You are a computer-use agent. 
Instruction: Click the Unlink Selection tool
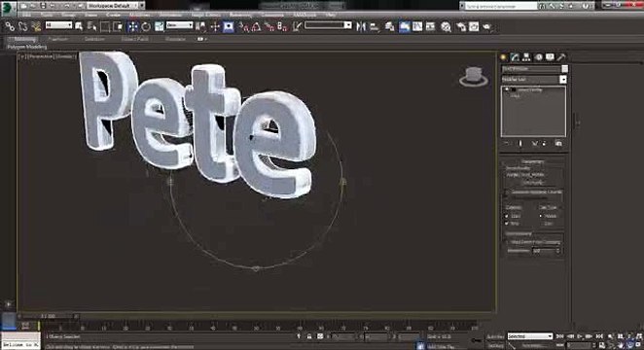click(22, 26)
